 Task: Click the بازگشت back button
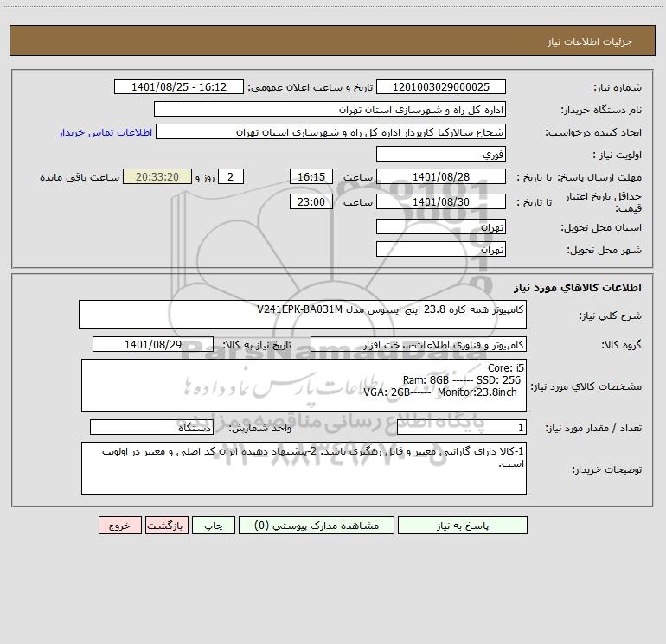pyautogui.click(x=166, y=525)
